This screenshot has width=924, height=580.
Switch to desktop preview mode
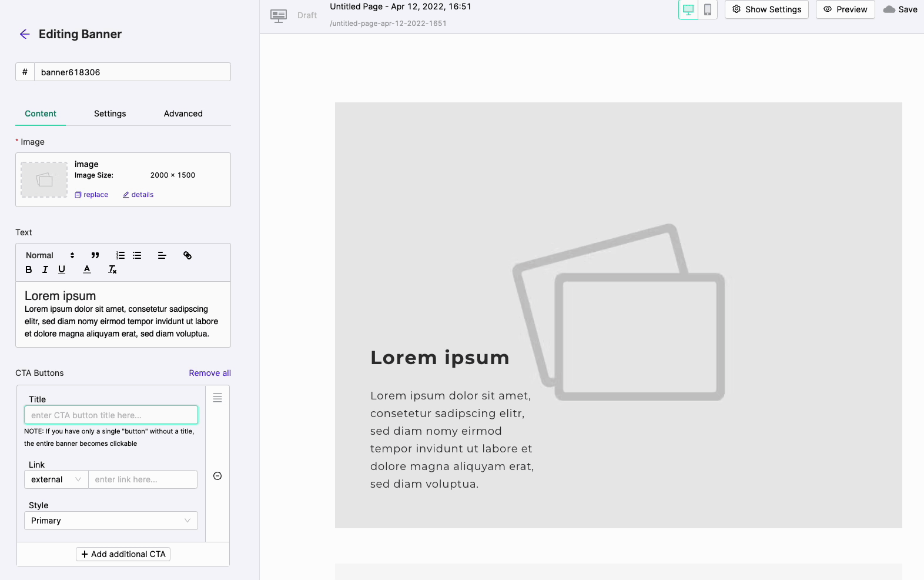click(688, 9)
